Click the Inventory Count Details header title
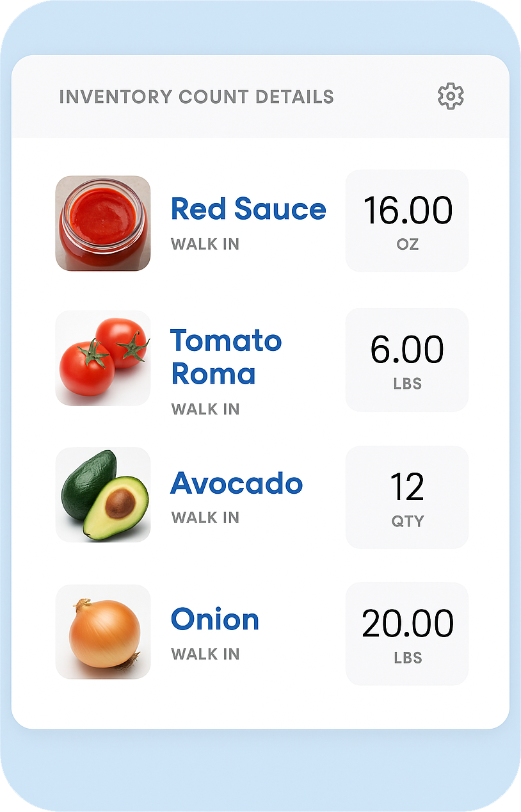This screenshot has width=521, height=812. tap(196, 97)
